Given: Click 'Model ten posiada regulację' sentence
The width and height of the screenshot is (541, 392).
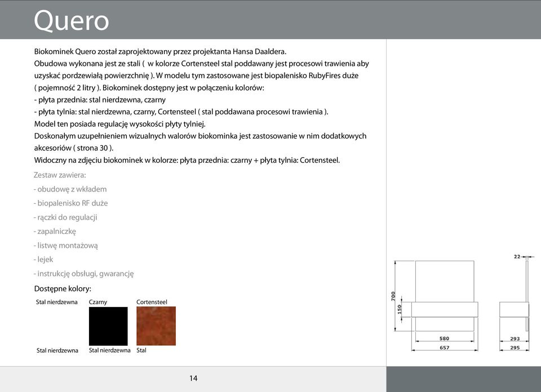Looking at the screenshot, I should click(119, 124).
